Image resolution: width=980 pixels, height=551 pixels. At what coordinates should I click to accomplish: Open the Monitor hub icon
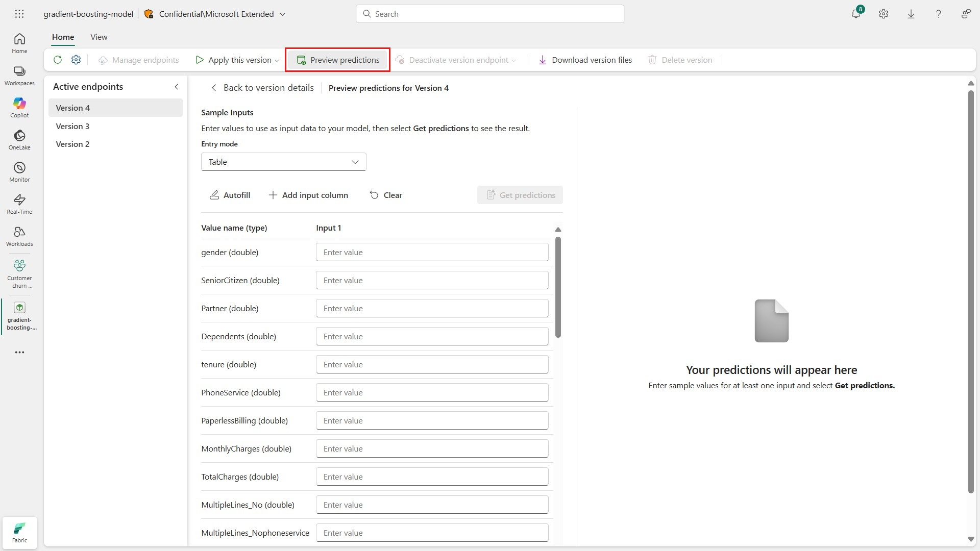[x=19, y=171]
